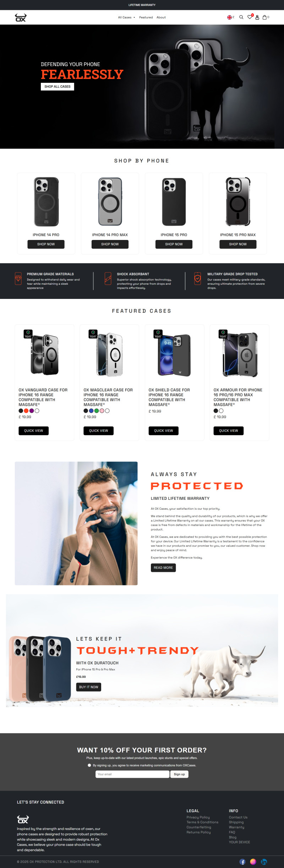The width and height of the screenshot is (284, 868).
Task: Open the wishlist heart icon
Action: [x=250, y=17]
